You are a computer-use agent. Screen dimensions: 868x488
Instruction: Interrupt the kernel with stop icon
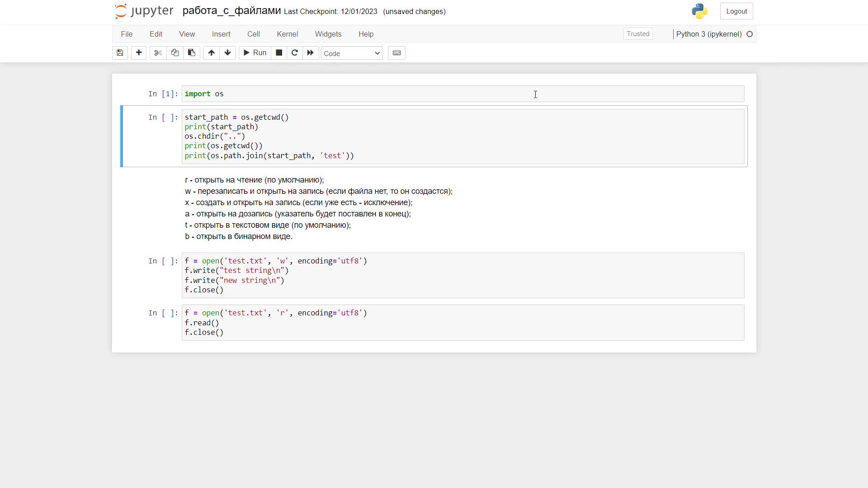pos(279,53)
